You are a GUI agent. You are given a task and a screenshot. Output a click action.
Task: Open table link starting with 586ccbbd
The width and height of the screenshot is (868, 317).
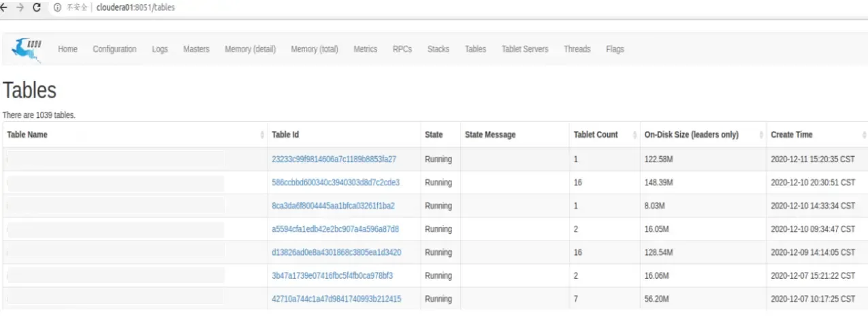(x=335, y=183)
